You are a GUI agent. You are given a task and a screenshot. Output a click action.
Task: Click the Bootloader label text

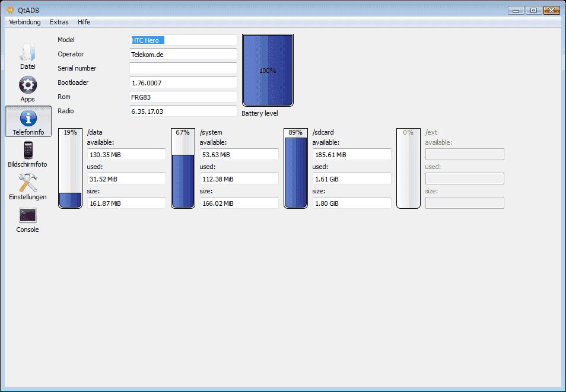tap(73, 82)
